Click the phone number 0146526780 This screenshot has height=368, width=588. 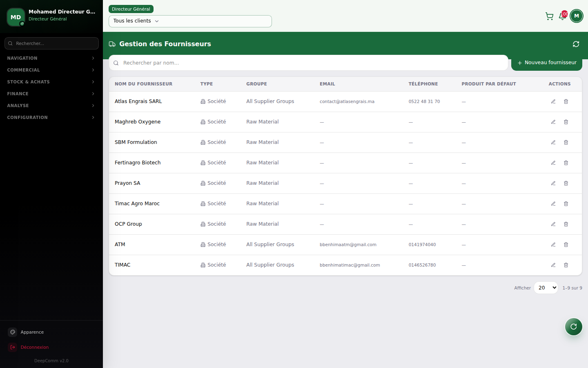422,265
